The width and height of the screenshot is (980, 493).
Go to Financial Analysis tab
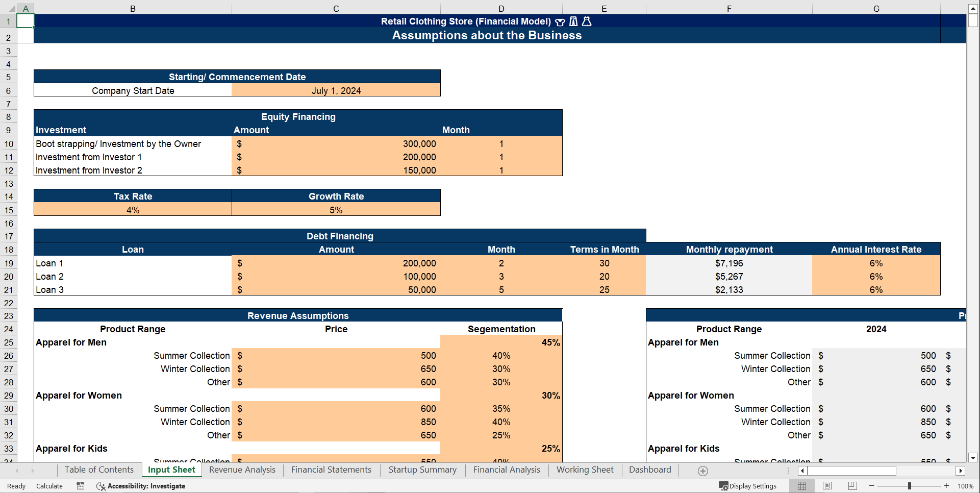[x=507, y=470]
